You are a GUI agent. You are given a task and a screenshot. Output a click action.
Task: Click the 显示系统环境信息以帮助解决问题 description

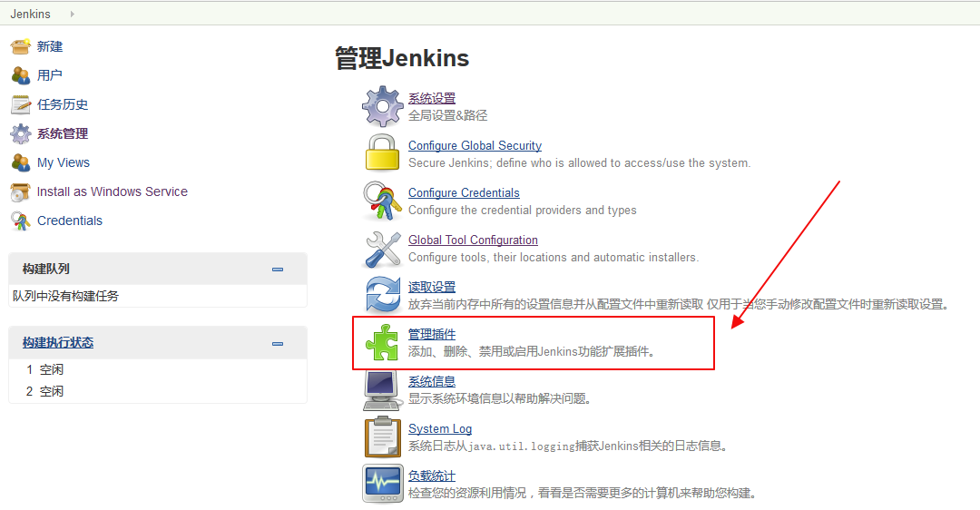(x=500, y=398)
